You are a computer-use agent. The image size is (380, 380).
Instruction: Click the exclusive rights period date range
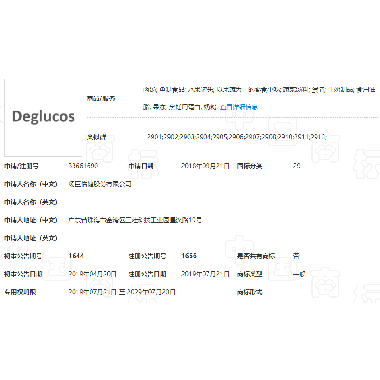tap(122, 292)
